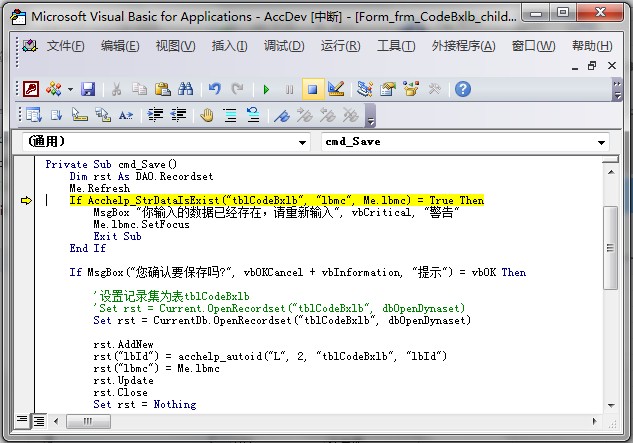Click the Comment Block icon

tap(230, 115)
